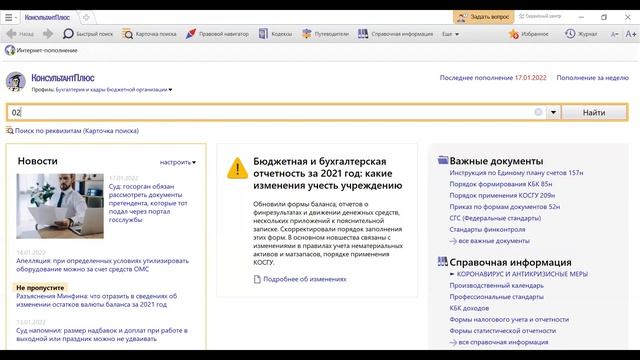Expand the Еще toolbar dropdown
This screenshot has width=640, height=360.
point(450,34)
